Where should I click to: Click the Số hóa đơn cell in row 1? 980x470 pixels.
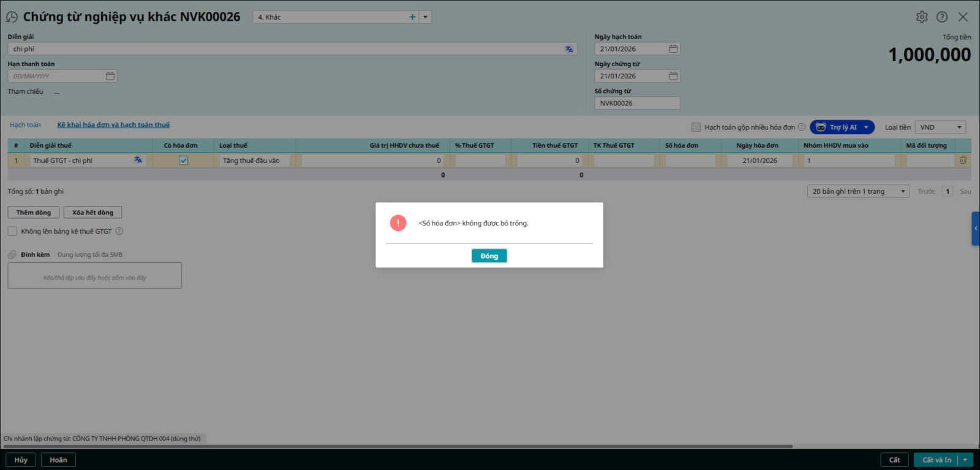[690, 161]
